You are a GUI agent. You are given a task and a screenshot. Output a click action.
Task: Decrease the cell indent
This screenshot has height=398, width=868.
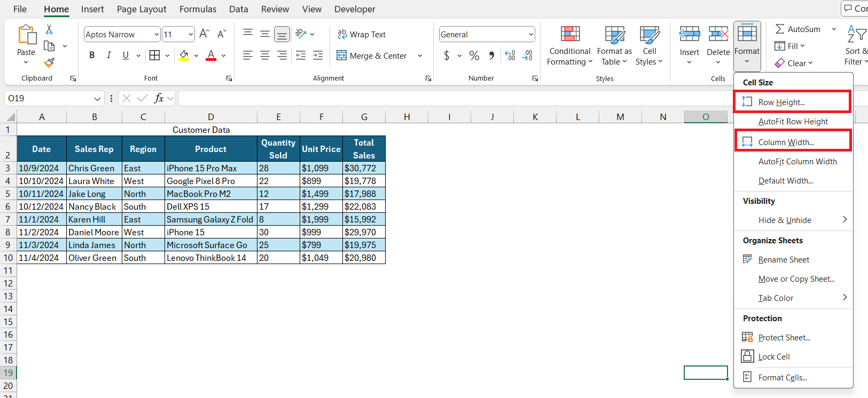[x=301, y=55]
